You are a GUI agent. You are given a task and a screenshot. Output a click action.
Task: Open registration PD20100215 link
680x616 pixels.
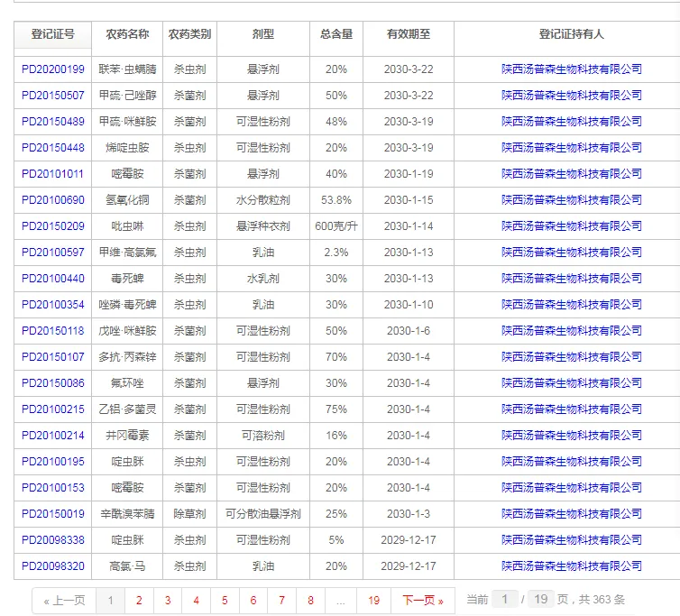[53, 409]
